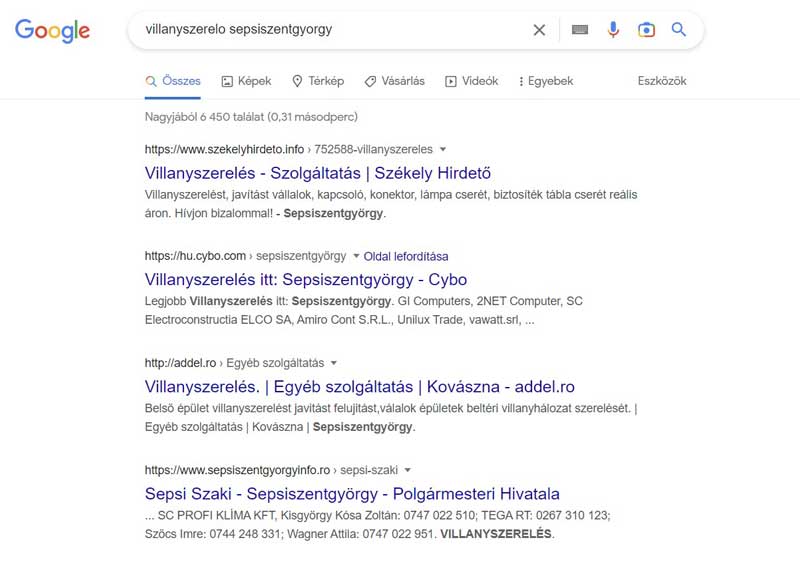Click inside the search query field
Viewport: 800px width, 567px height.
[x=330, y=30]
